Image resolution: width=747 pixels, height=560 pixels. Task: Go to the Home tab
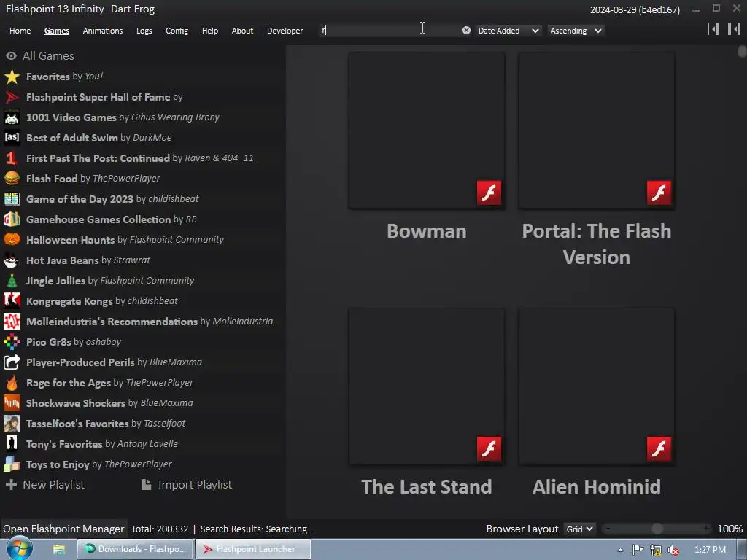coord(20,31)
